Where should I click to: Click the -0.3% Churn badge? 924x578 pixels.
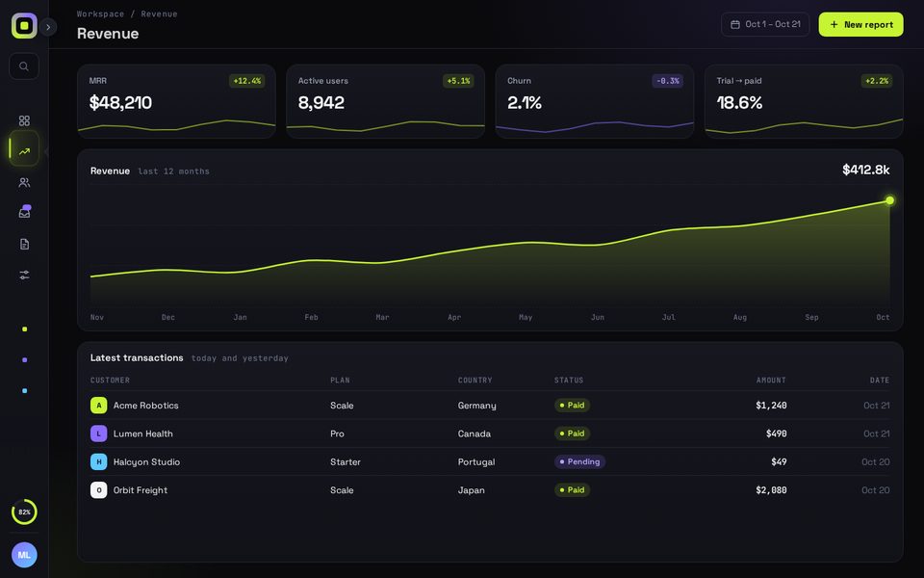[668, 81]
